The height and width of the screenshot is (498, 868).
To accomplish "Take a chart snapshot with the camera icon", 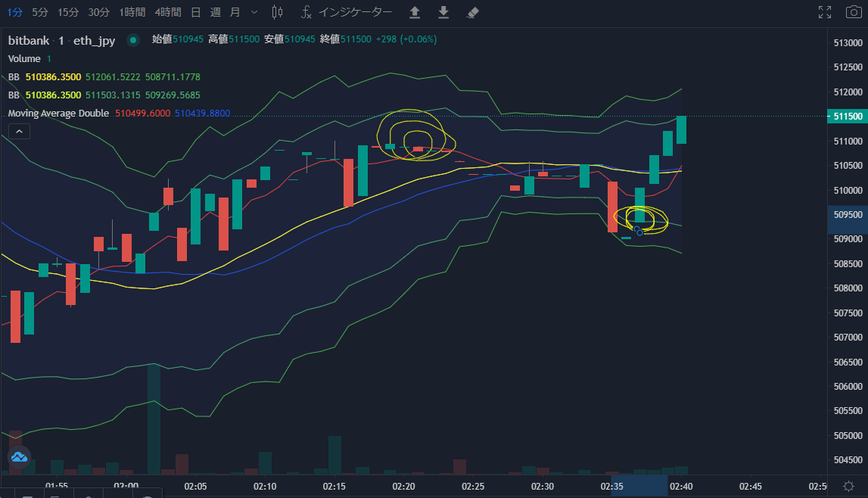I will click(854, 12).
